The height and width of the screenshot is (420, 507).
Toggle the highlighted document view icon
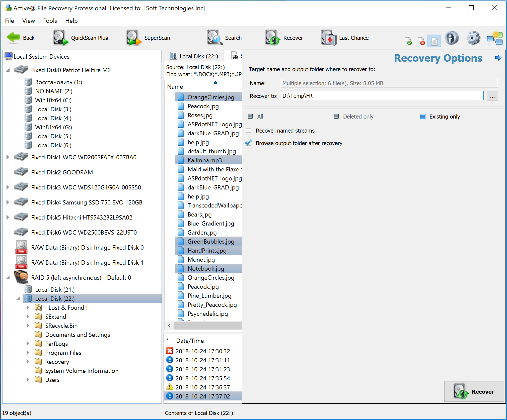coord(434,41)
